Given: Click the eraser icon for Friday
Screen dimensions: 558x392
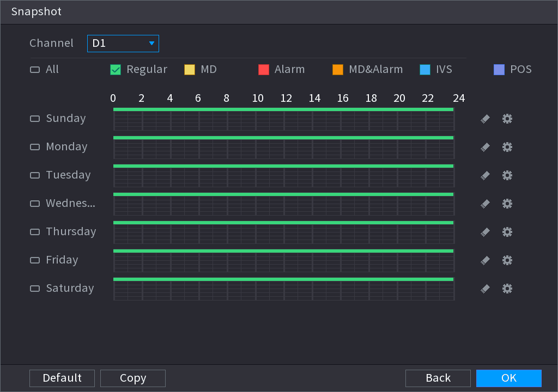Looking at the screenshot, I should [x=485, y=260].
